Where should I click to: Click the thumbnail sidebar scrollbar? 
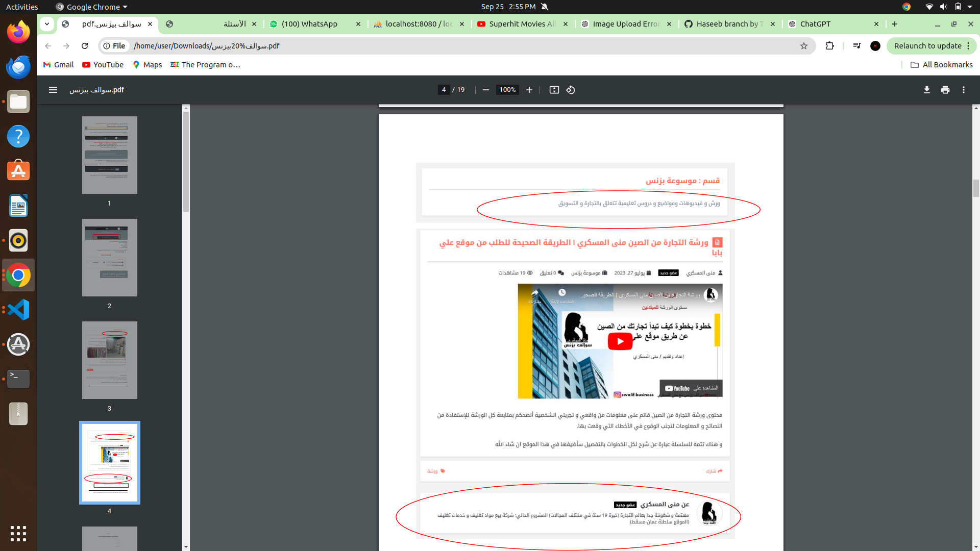186,161
